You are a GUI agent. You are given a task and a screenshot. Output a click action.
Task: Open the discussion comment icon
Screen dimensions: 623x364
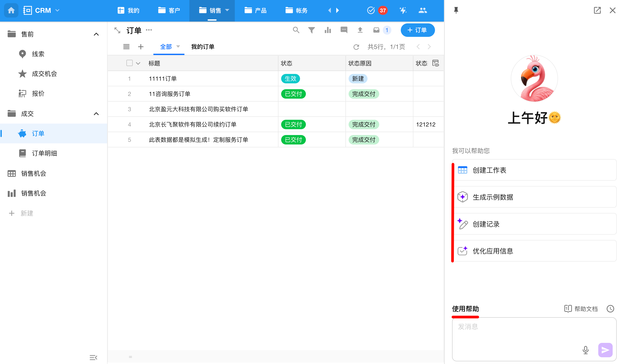tap(344, 30)
